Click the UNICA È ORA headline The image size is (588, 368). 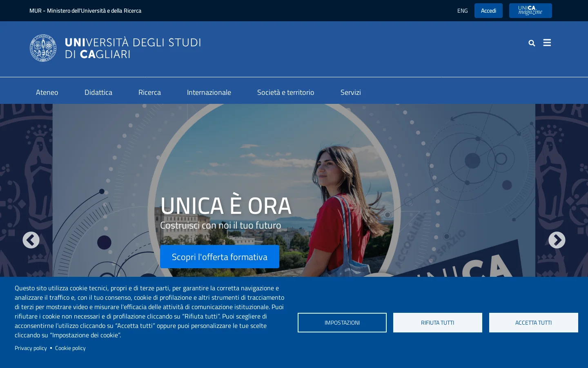(x=226, y=205)
